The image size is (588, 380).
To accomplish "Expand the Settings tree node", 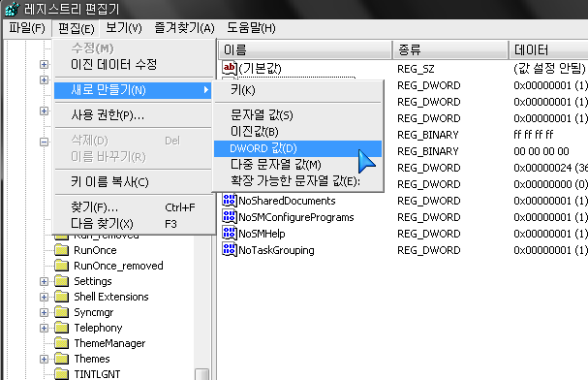I will coord(44,281).
